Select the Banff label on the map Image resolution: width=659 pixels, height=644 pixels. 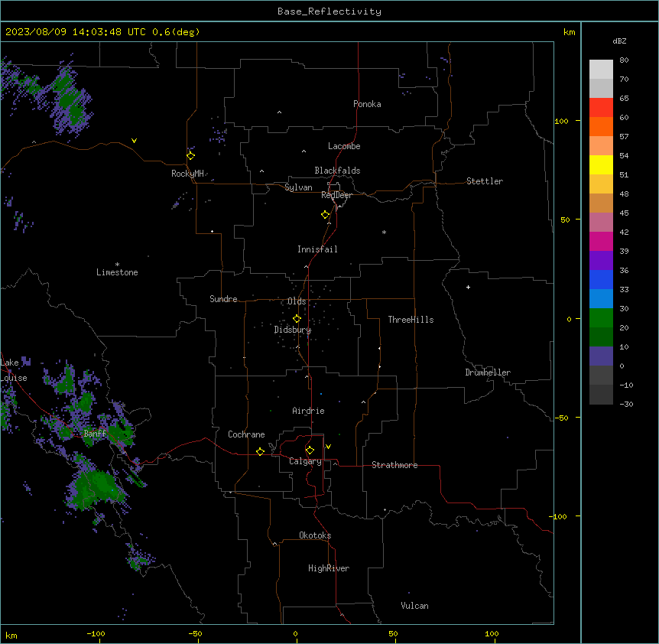tap(95, 434)
